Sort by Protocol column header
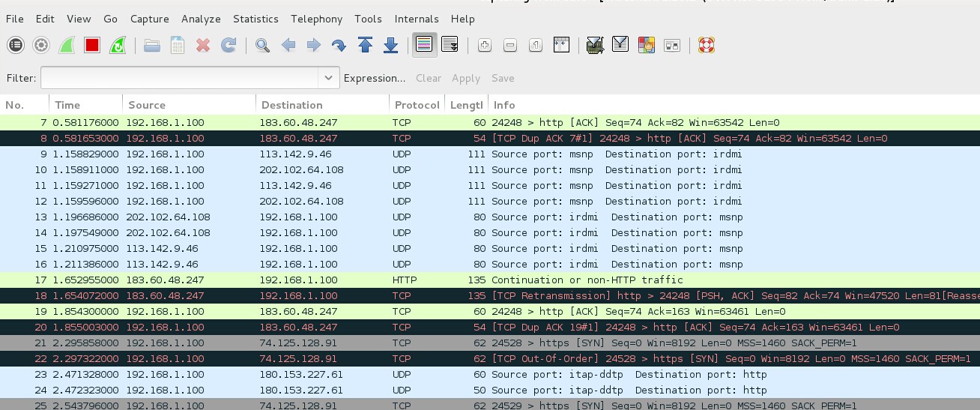The height and width of the screenshot is (410, 980). tap(417, 105)
